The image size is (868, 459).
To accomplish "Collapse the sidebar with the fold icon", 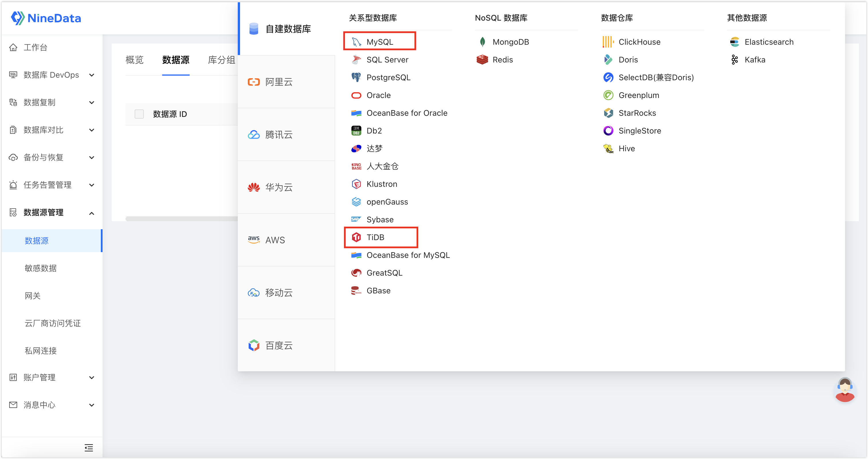I will tap(89, 448).
